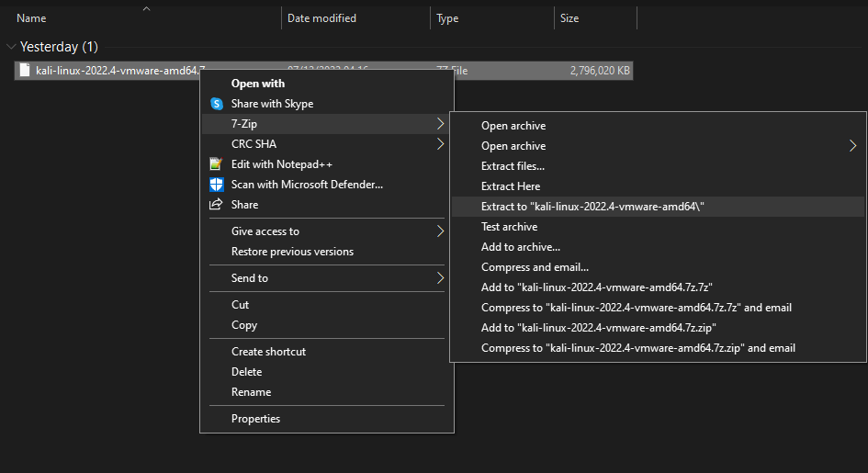Choose Copy from context menu
Screen dimensions: 868x473
[327, 325]
